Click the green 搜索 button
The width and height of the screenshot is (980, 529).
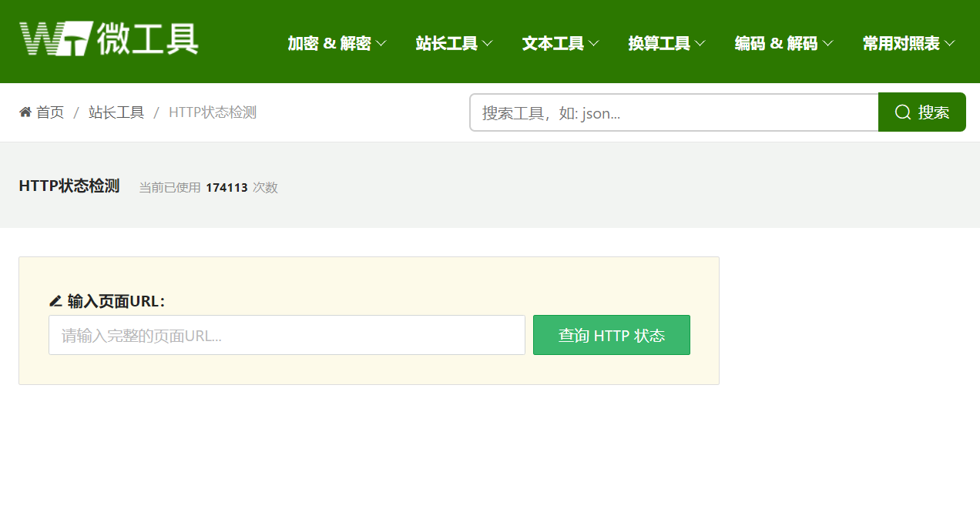[922, 112]
